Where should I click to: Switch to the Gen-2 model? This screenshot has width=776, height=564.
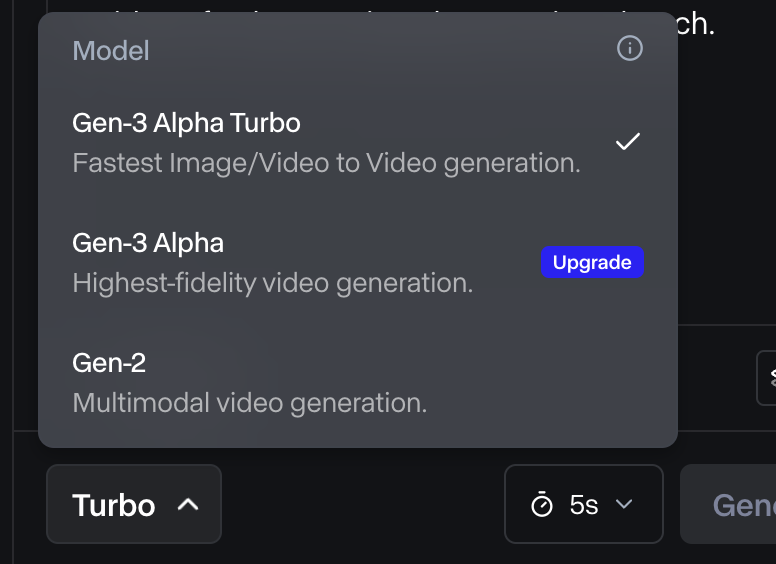pyautogui.click(x=357, y=382)
